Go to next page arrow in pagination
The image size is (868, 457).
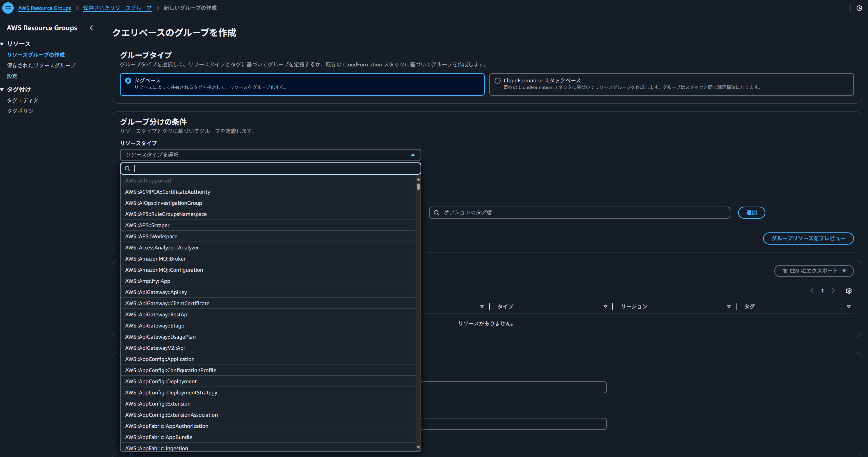(833, 290)
